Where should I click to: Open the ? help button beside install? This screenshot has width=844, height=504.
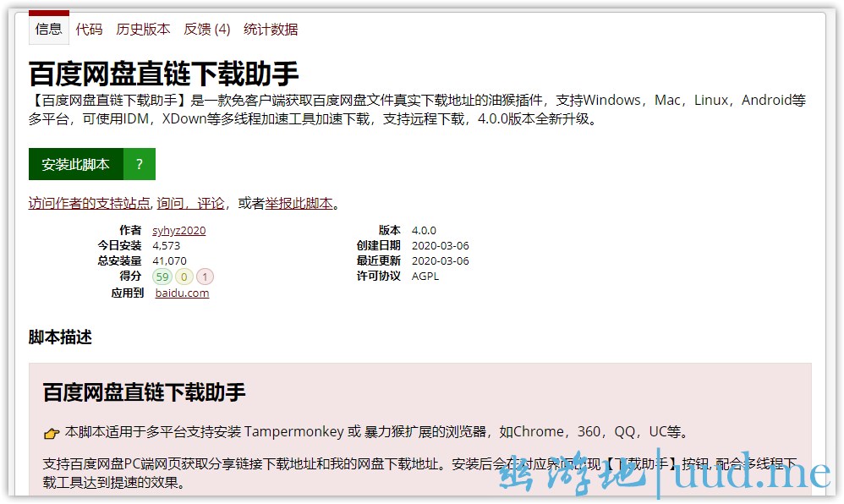[140, 165]
